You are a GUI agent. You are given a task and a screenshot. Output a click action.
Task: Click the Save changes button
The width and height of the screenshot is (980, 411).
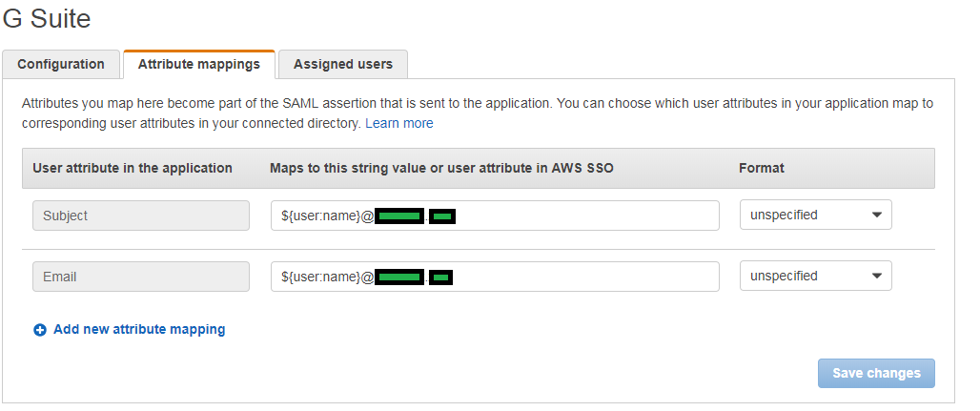pyautogui.click(x=876, y=373)
